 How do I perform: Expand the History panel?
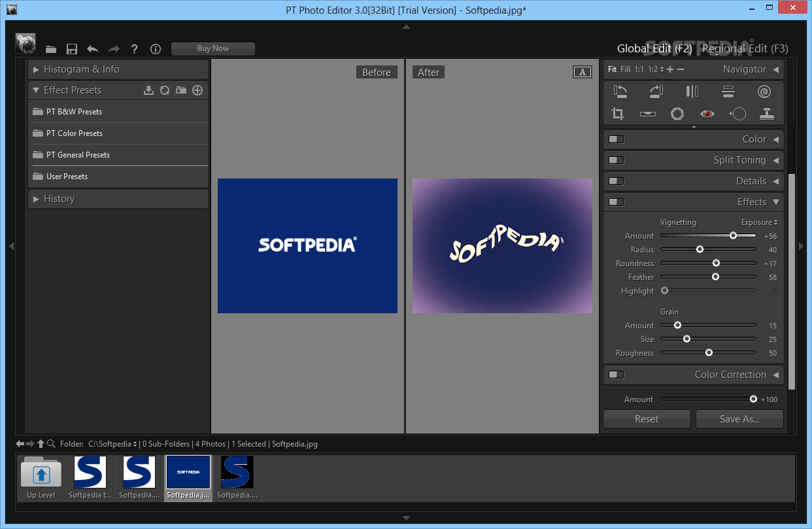(37, 199)
